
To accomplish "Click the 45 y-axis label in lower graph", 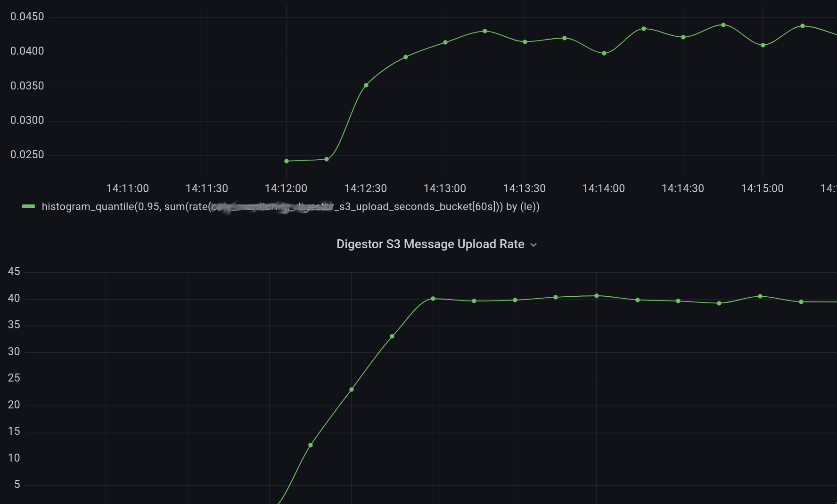I will [14, 271].
